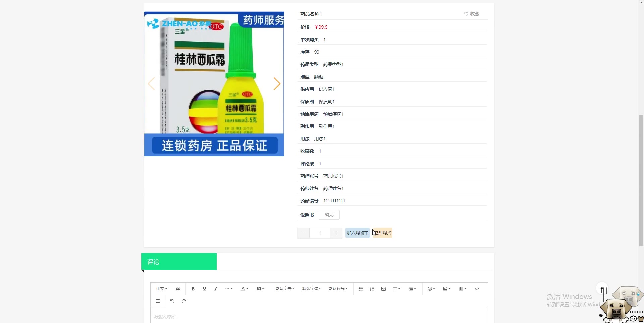Image resolution: width=644 pixels, height=323 pixels.
Task: Click into the comment text area
Action: (319, 316)
